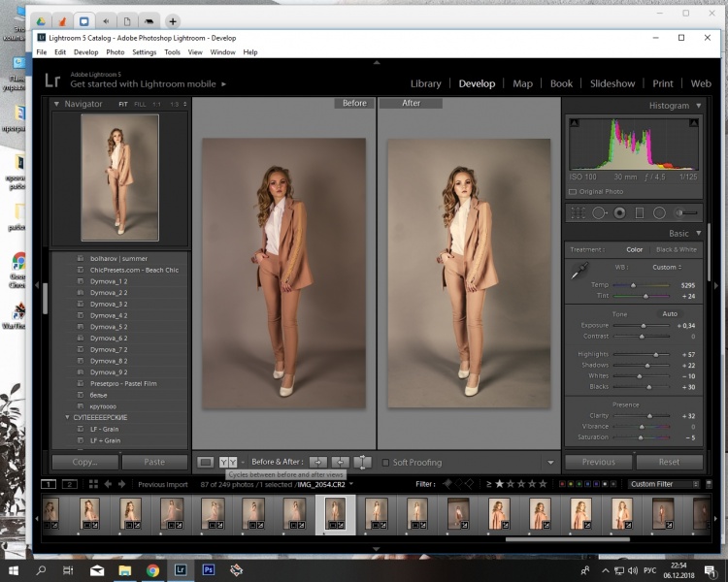The height and width of the screenshot is (582, 728).
Task: Pick the White Balance eyedropper
Action: [579, 271]
